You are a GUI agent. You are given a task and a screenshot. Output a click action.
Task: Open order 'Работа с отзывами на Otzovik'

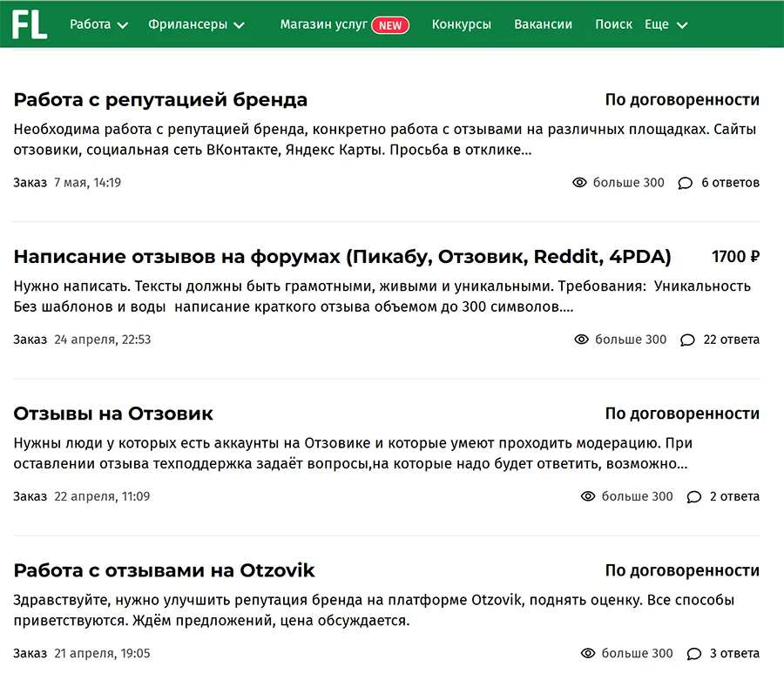[164, 570]
